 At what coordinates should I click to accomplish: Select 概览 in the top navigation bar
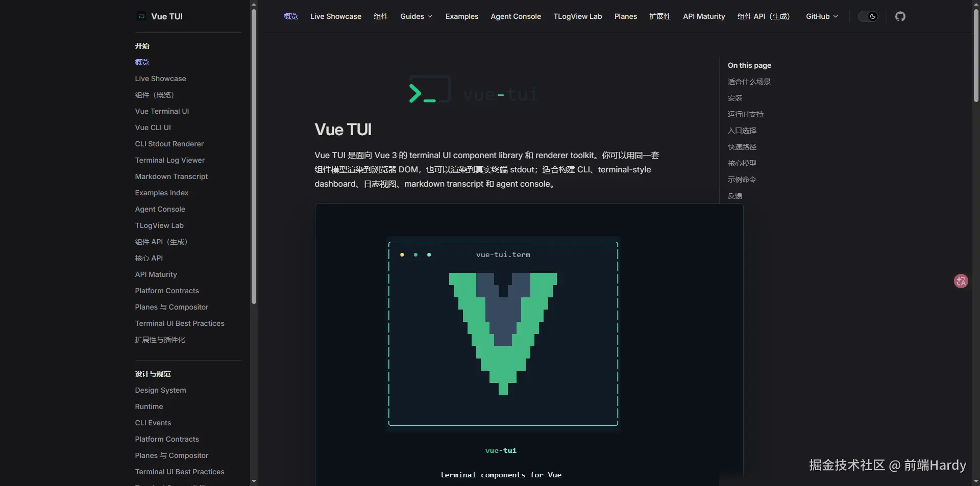(291, 16)
